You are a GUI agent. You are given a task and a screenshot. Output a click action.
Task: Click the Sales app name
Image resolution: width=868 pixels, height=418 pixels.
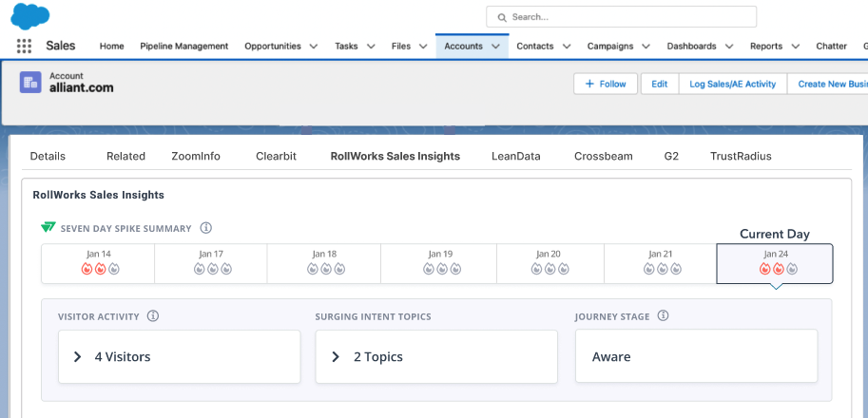coord(60,46)
